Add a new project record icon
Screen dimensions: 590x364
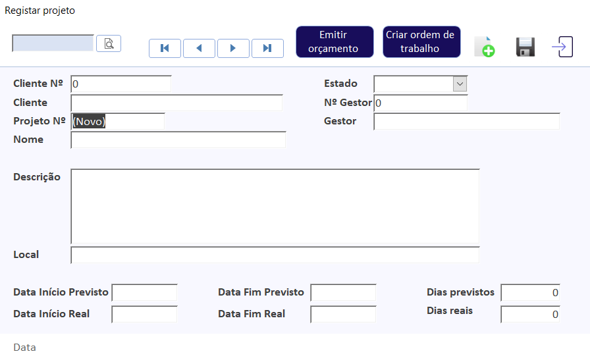pyautogui.click(x=485, y=47)
